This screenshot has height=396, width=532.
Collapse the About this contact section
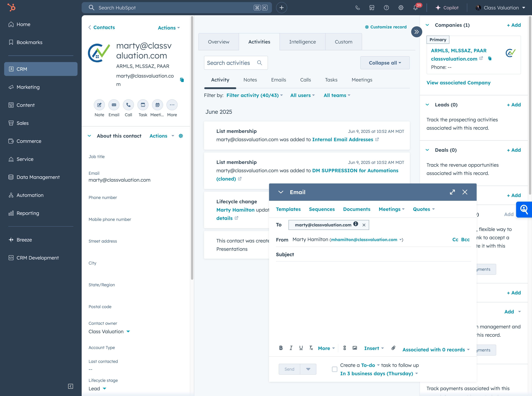click(89, 136)
